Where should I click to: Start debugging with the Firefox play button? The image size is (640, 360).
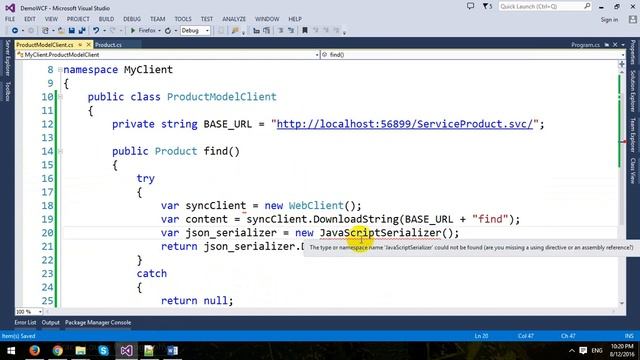click(133, 31)
